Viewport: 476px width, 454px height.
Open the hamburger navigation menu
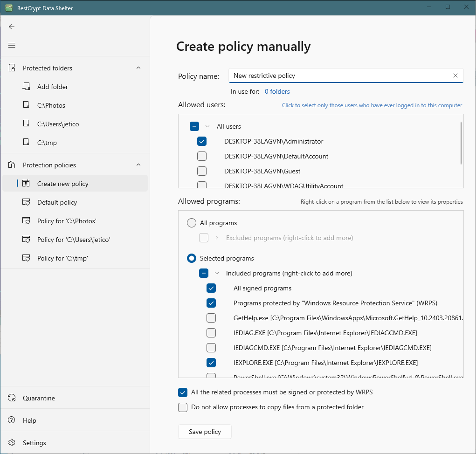pyautogui.click(x=12, y=45)
